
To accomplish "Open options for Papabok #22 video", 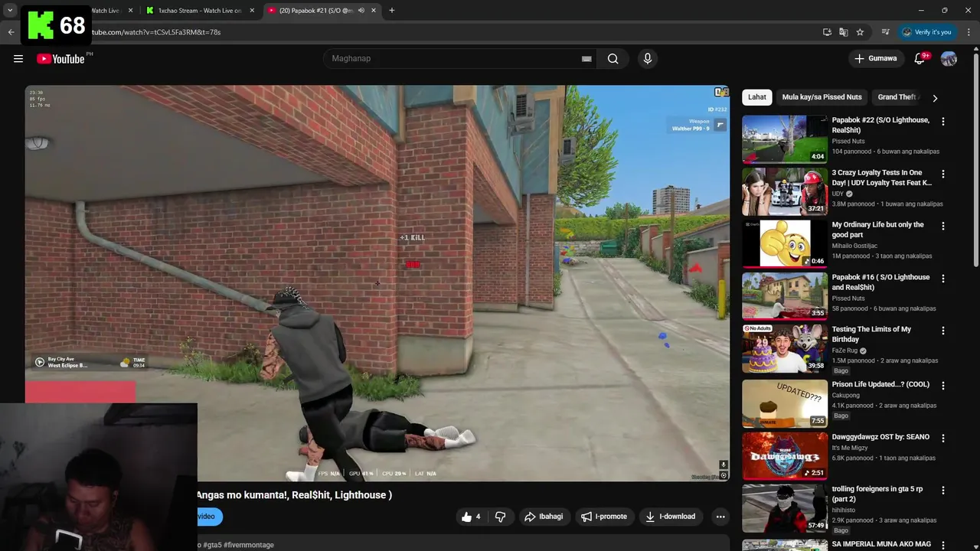I will click(943, 122).
